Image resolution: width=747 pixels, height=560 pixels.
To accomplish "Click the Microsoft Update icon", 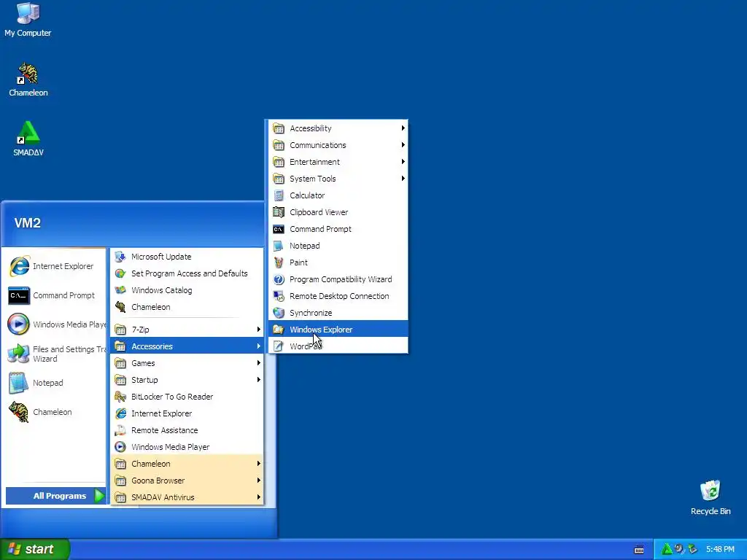I will pyautogui.click(x=120, y=257).
